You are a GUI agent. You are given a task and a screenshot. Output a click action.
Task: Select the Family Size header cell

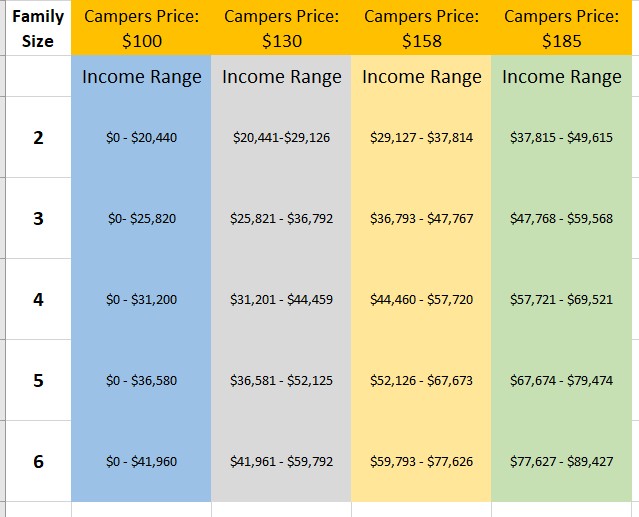point(38,29)
